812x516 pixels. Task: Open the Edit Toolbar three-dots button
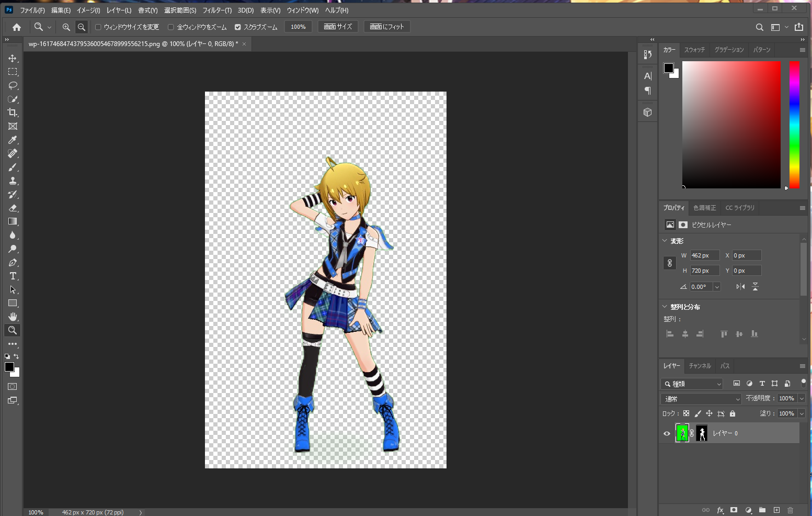(x=13, y=344)
